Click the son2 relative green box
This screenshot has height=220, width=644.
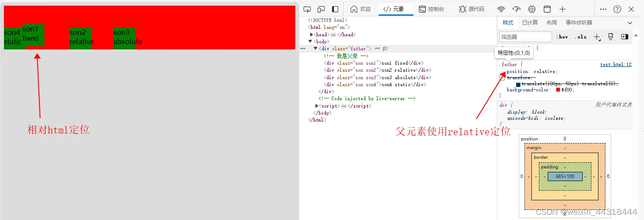click(81, 38)
